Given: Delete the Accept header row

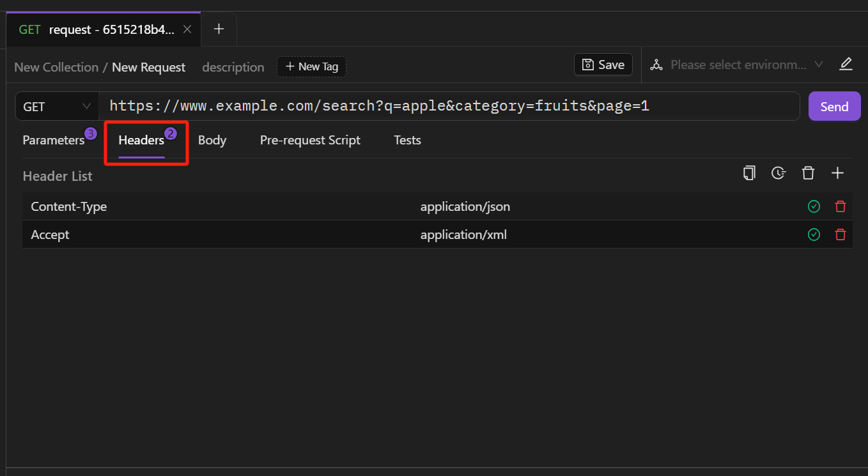Looking at the screenshot, I should [841, 234].
